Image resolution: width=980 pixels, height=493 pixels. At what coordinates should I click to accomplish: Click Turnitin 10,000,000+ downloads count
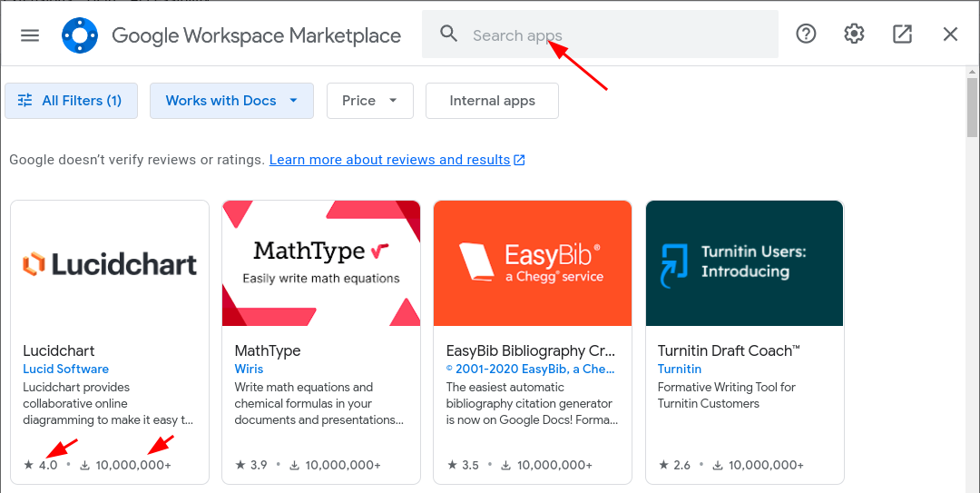click(x=759, y=466)
